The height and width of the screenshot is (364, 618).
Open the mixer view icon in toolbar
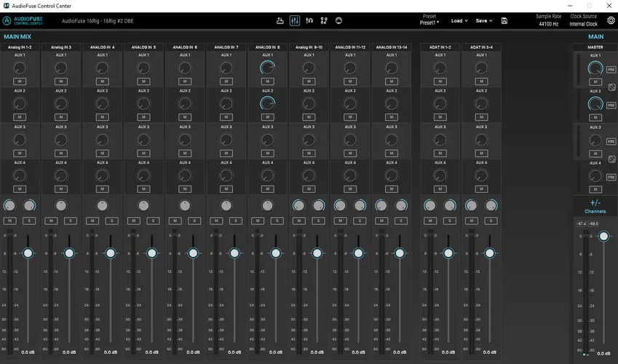(x=295, y=20)
